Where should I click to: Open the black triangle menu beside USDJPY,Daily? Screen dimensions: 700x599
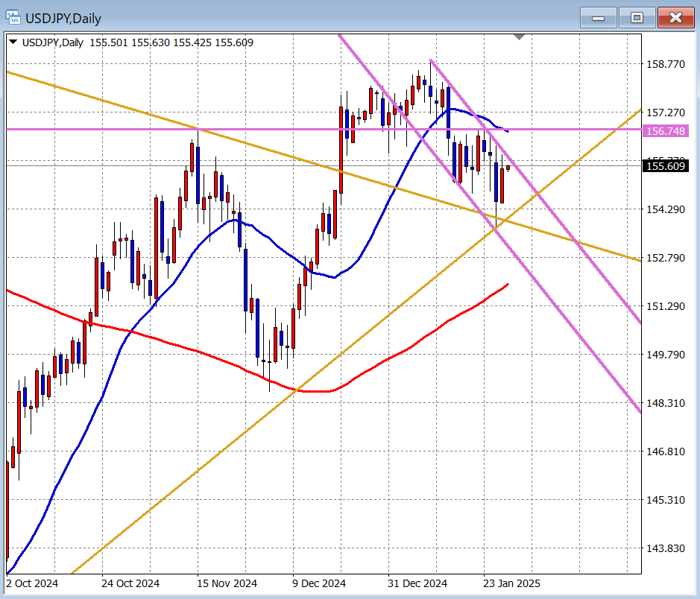pos(13,42)
